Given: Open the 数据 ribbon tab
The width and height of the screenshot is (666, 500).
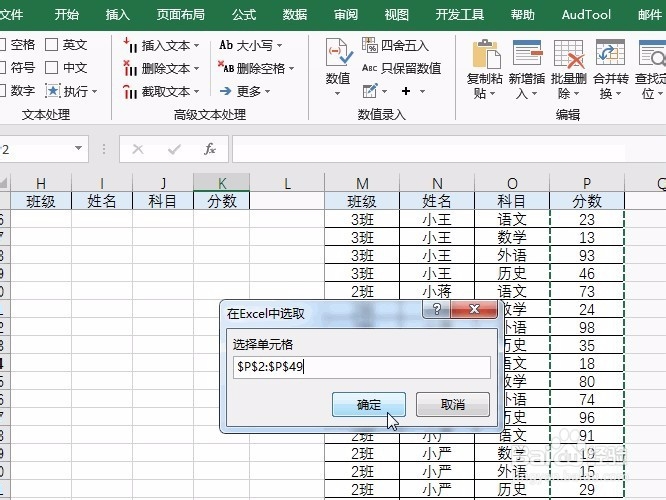Looking at the screenshot, I should click(295, 15).
